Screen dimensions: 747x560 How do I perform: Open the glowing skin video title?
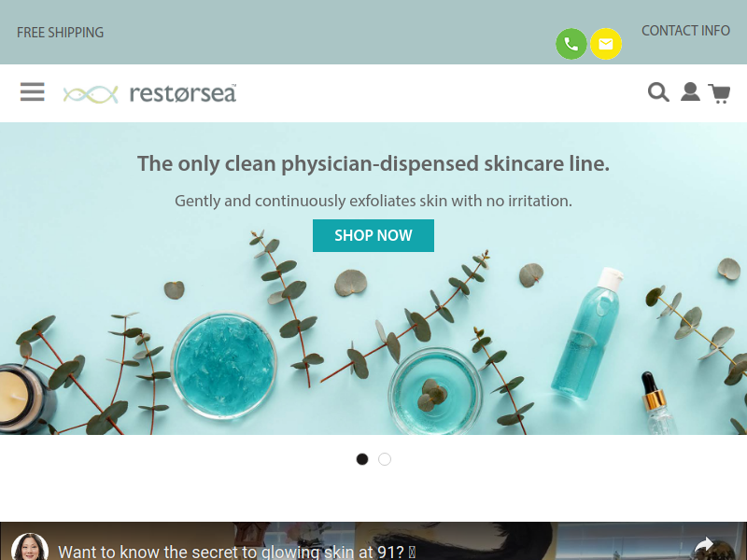[237, 552]
